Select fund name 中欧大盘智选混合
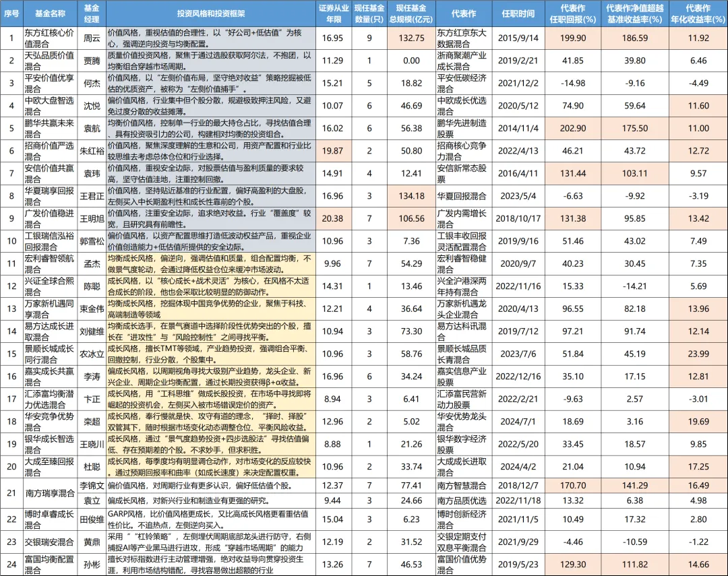This screenshot has height=576, width=728. tap(50, 106)
